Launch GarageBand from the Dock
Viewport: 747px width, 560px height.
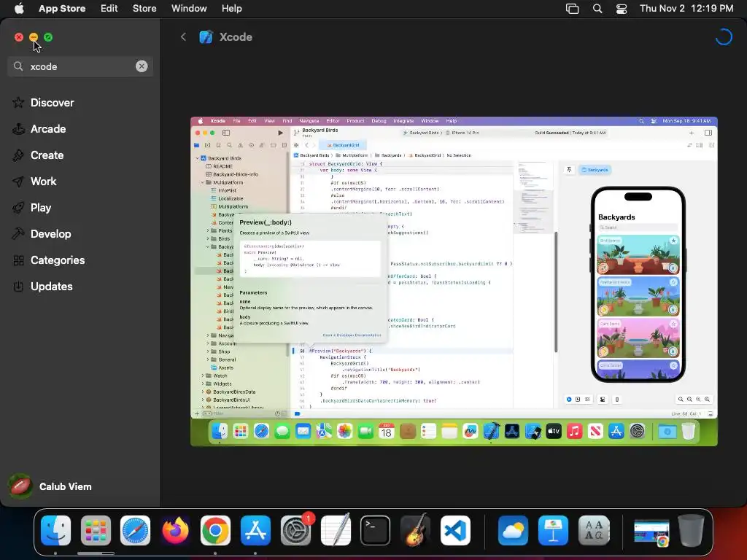tap(415, 530)
